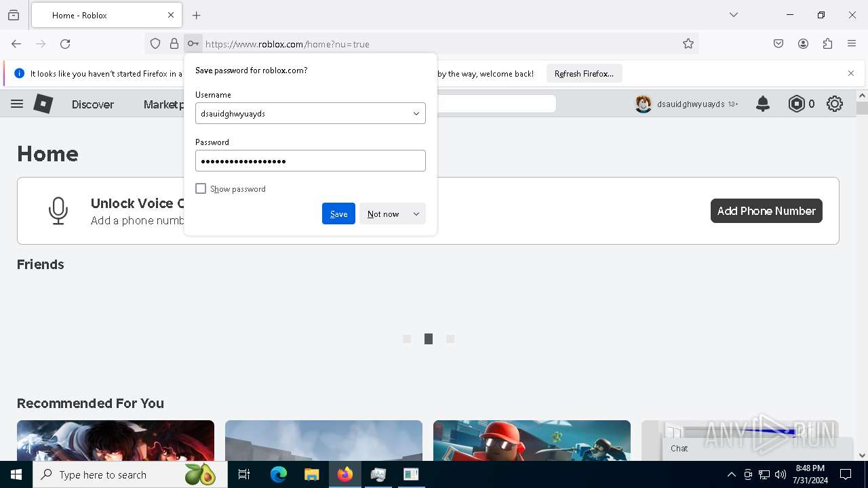The height and width of the screenshot is (488, 868).
Task: Expand the Username dropdown arrow
Action: 416,113
